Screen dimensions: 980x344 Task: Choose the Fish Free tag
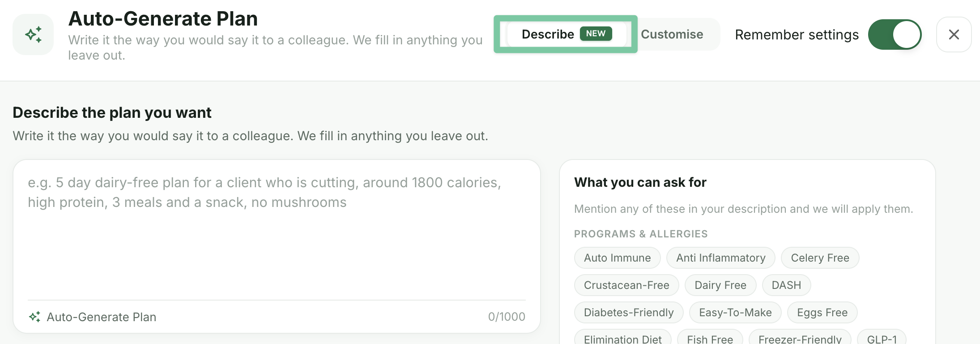pyautogui.click(x=710, y=339)
